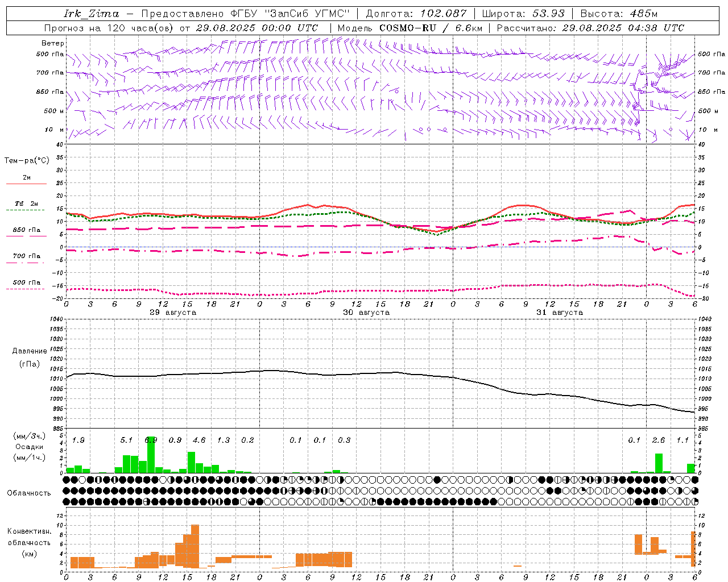Click the model name "COSMO-RU"
The width and height of the screenshot is (728, 582).
[x=408, y=28]
